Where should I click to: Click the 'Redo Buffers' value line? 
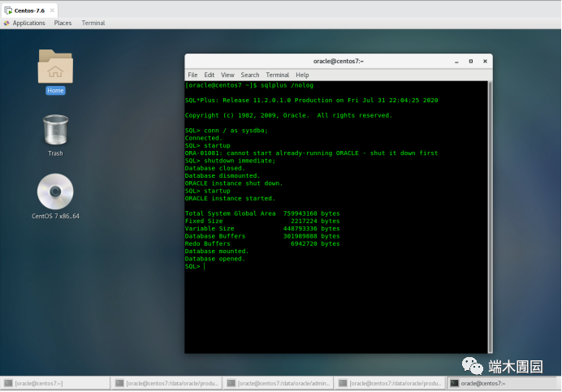262,243
